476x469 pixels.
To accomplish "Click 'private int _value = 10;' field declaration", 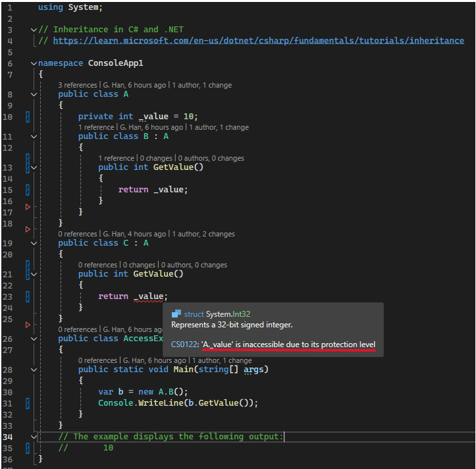I will tap(138, 117).
